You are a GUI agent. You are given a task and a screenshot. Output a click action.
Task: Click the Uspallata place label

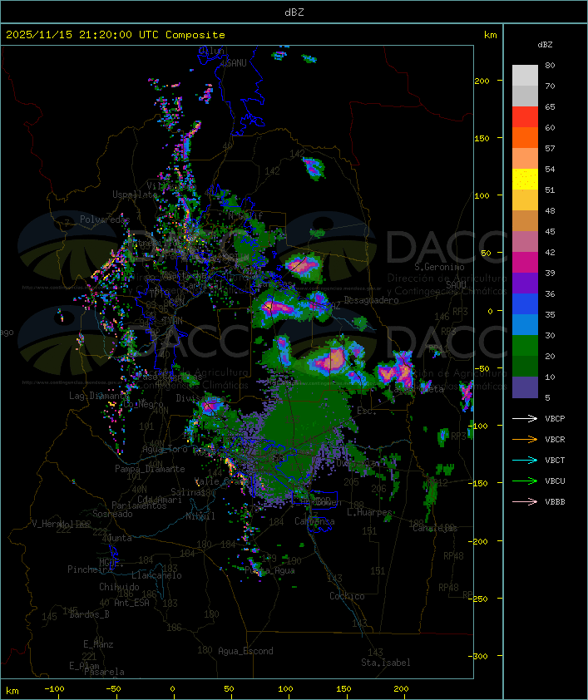(135, 195)
